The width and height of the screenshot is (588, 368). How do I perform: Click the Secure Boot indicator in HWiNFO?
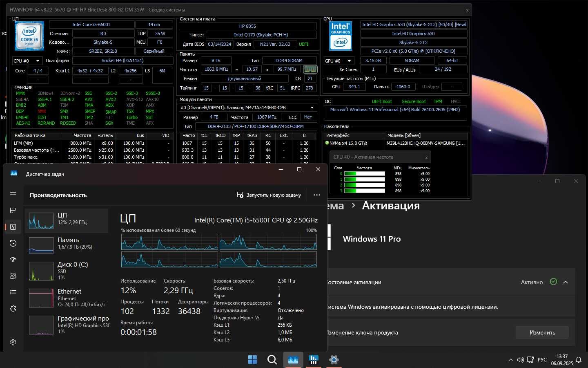tap(414, 101)
